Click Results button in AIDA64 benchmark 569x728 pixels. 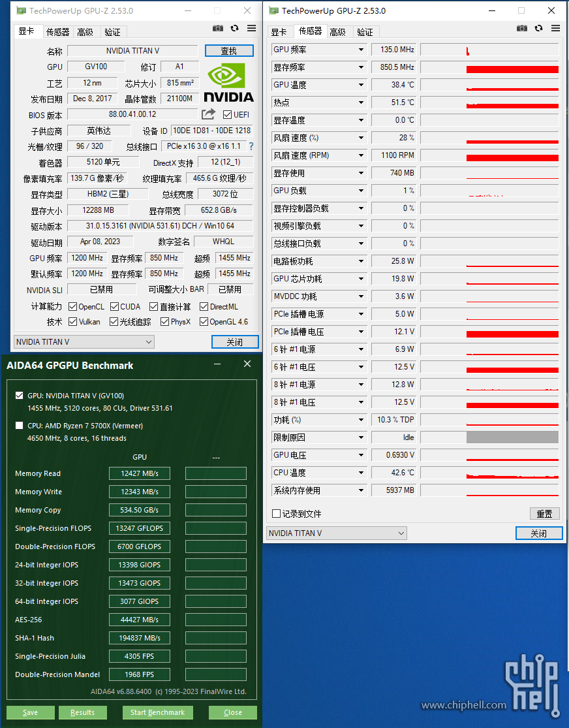click(83, 712)
